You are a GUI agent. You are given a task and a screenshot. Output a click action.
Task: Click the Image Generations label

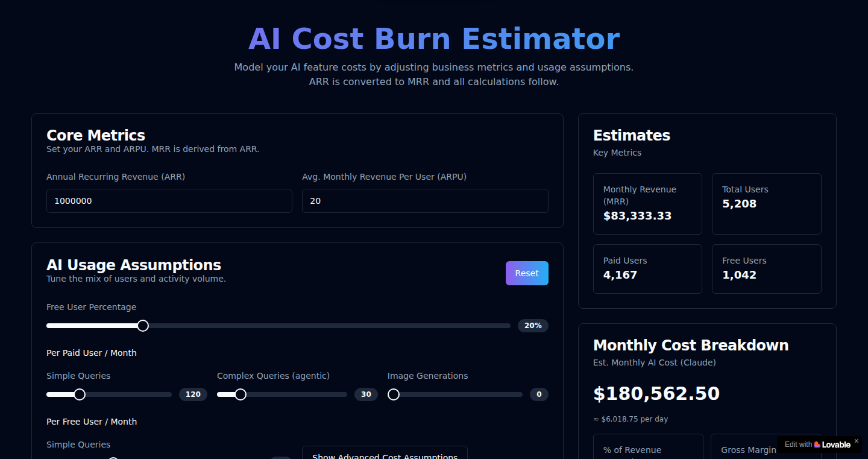click(x=428, y=376)
